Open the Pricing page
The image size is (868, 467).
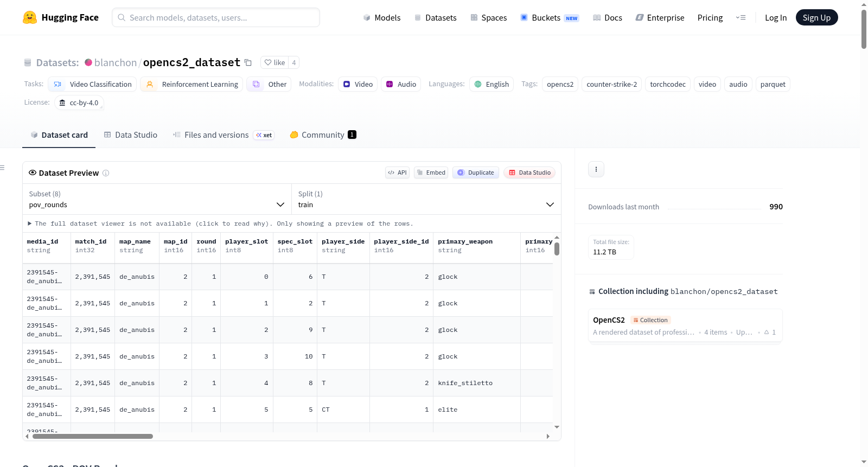(710, 17)
